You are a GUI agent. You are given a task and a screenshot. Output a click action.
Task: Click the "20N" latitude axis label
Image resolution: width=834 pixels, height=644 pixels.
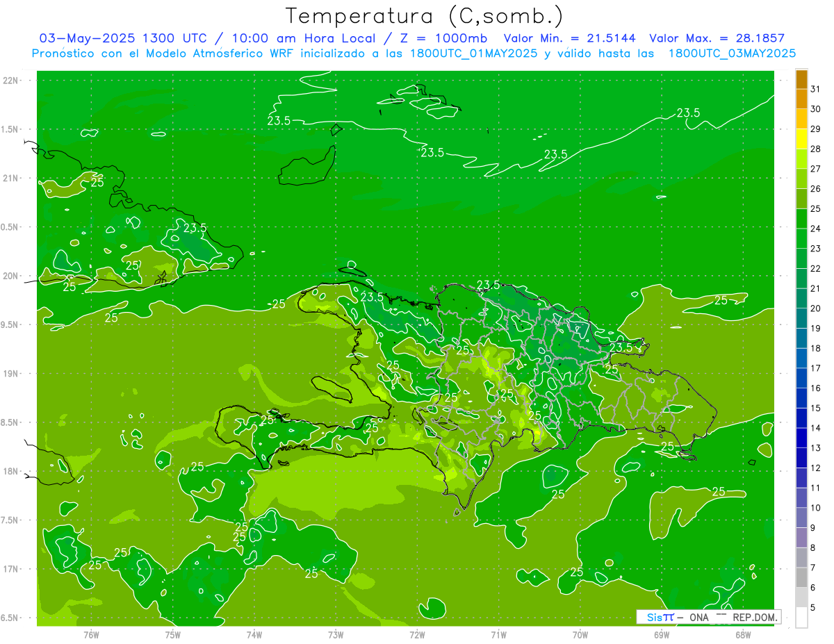12,276
